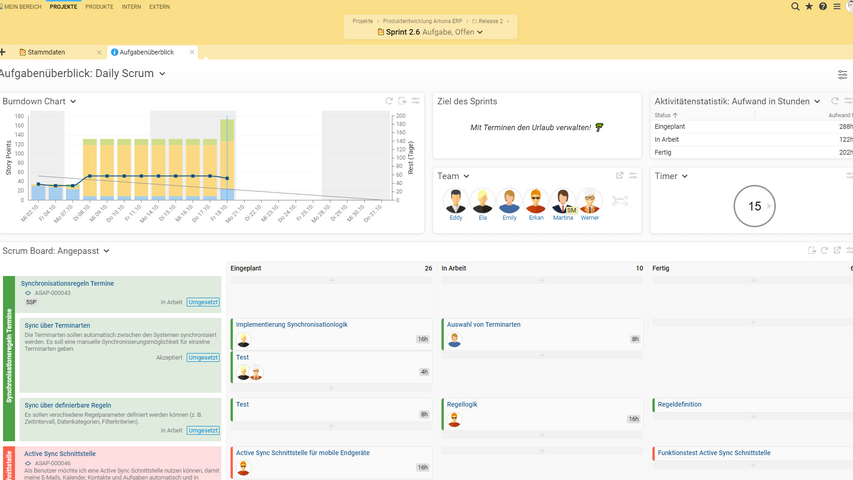Start the 15 minute timer
The image size is (853, 480).
click(x=754, y=206)
